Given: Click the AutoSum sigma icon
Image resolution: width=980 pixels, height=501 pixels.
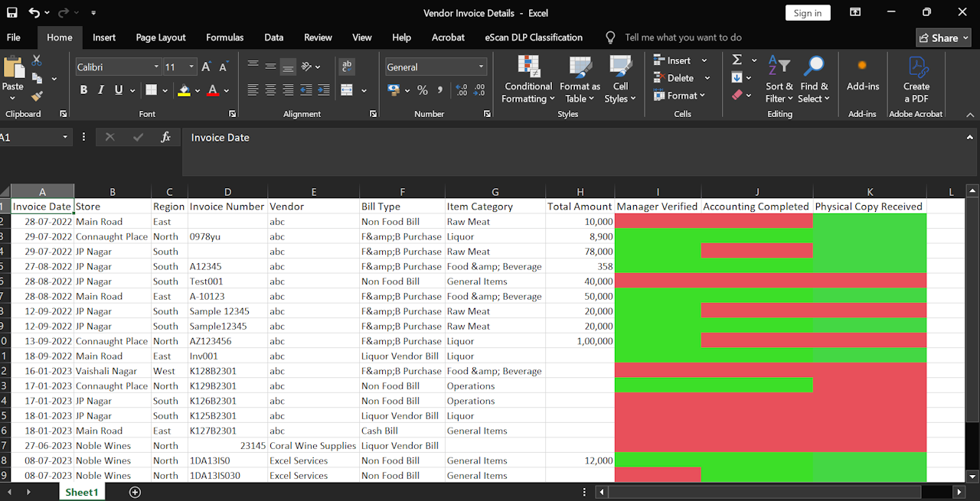Looking at the screenshot, I should tap(737, 60).
